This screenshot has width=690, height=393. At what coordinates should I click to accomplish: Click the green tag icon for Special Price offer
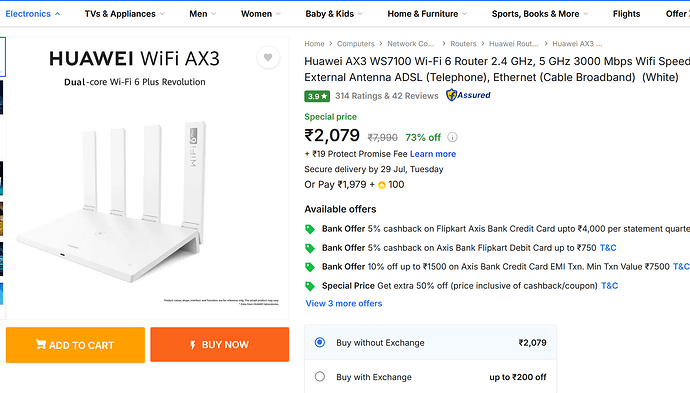(310, 286)
